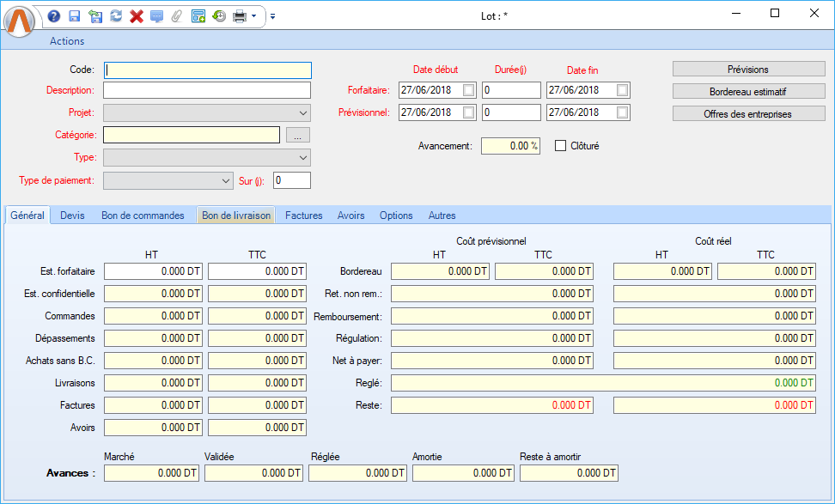
Task: Toggle the Clôturé checkbox
Action: (x=561, y=146)
